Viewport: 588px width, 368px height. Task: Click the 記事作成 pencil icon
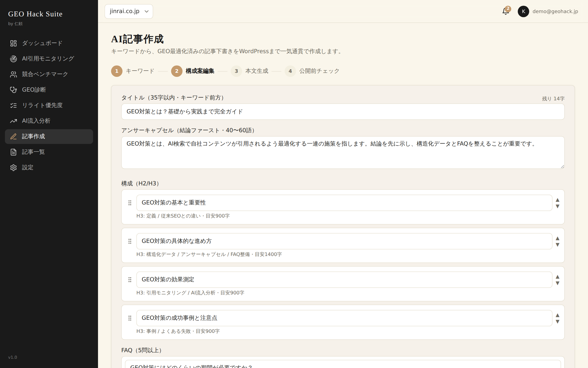click(x=13, y=137)
